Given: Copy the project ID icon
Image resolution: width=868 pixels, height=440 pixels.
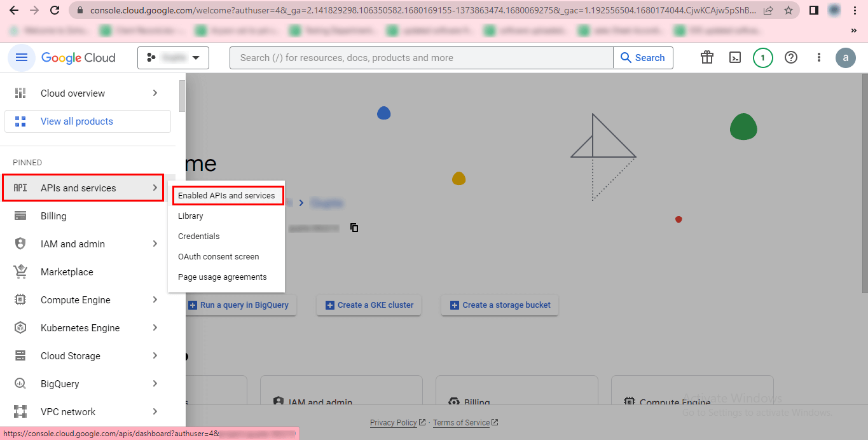Looking at the screenshot, I should (354, 228).
